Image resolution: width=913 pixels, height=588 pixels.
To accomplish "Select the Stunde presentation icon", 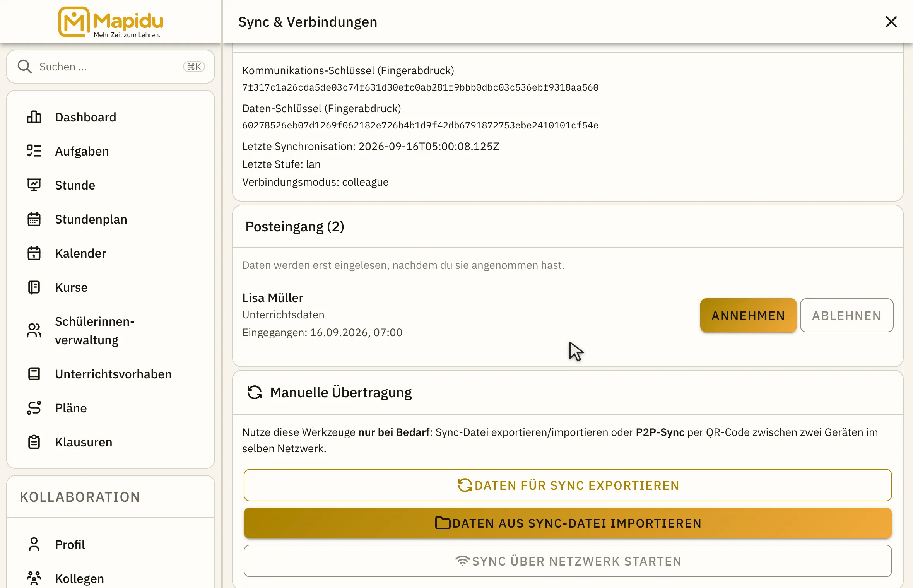I will click(34, 185).
